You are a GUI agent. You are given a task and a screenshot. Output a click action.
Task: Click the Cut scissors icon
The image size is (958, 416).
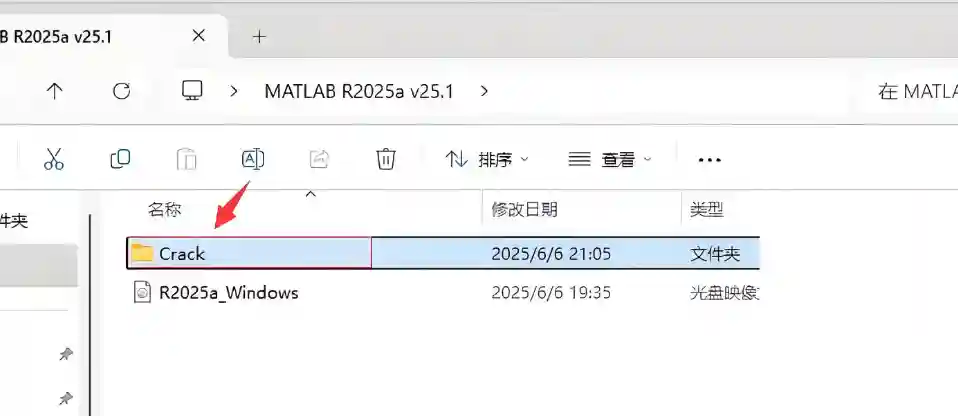point(54,159)
